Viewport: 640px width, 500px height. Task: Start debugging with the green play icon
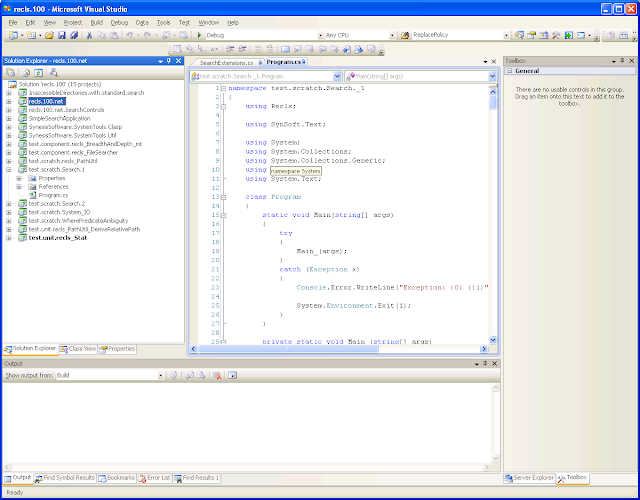pyautogui.click(x=199, y=35)
